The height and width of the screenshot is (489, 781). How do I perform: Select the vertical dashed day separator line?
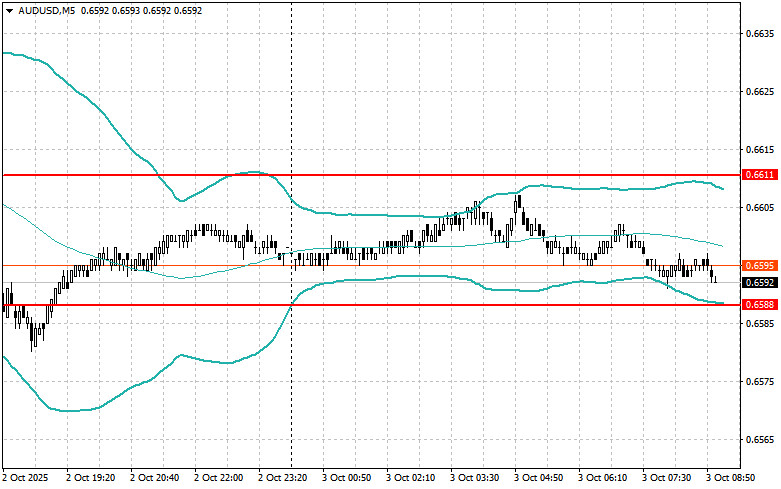pyautogui.click(x=291, y=235)
